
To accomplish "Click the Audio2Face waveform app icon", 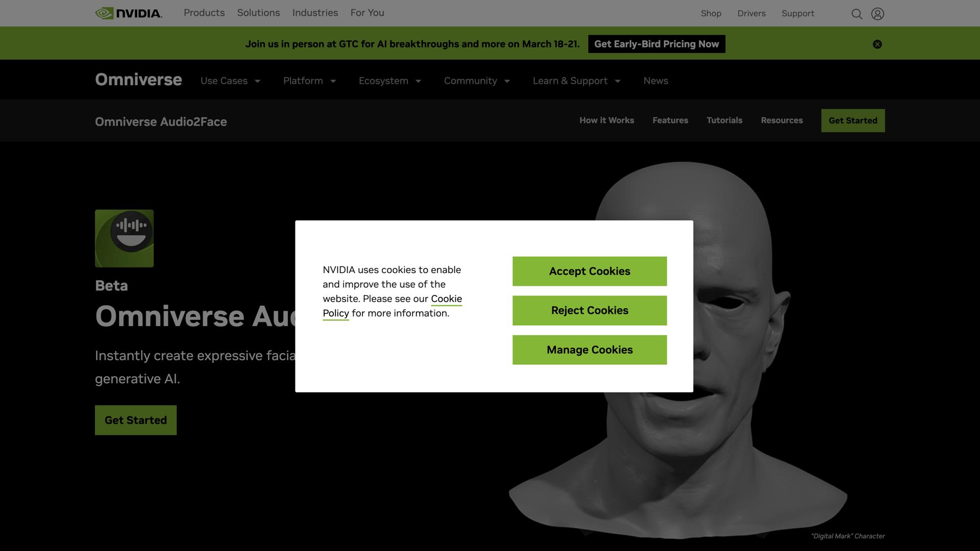I will [x=124, y=238].
